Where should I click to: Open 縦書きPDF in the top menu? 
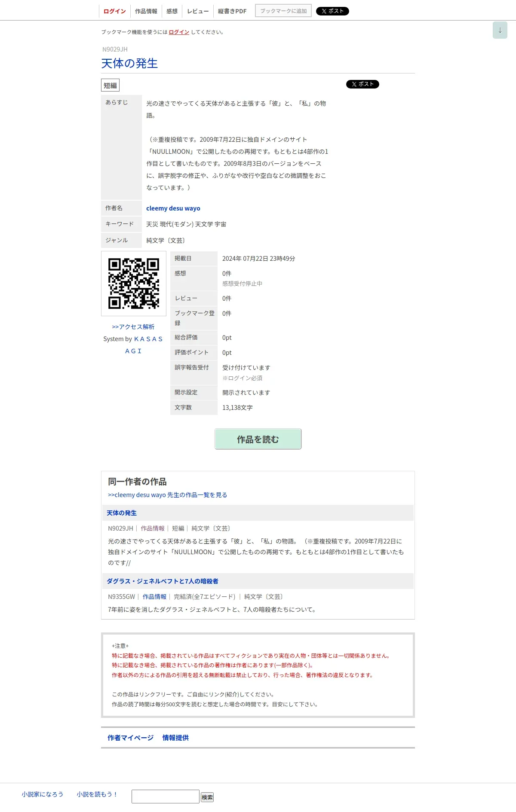232,11
